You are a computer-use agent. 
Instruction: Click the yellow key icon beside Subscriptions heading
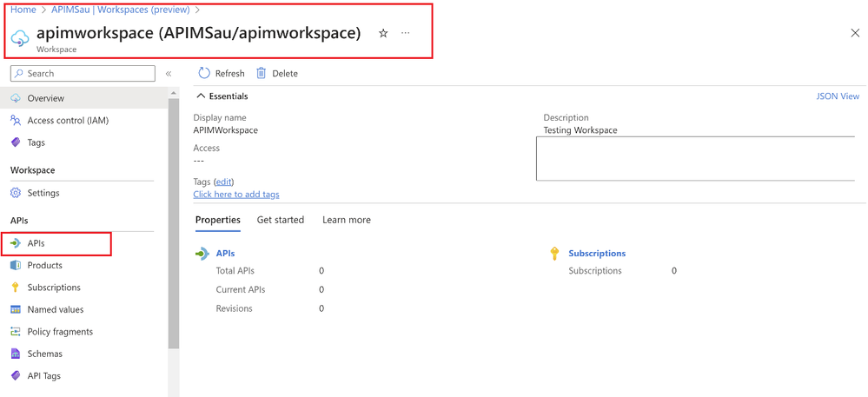554,254
